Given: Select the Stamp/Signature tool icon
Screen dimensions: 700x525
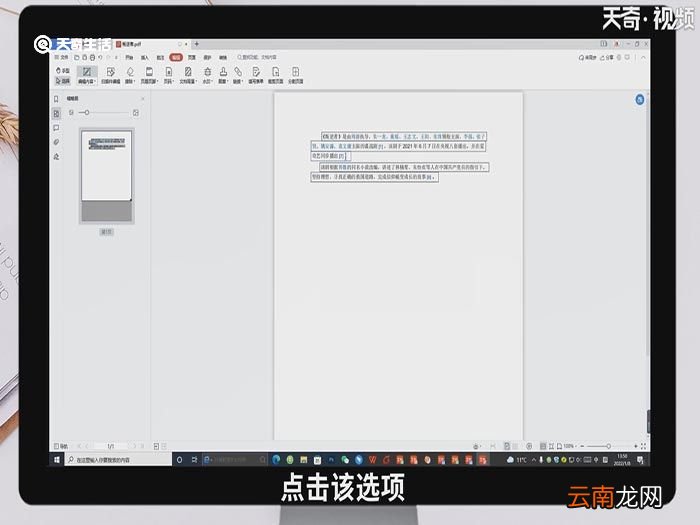Looking at the screenshot, I should point(223,72).
